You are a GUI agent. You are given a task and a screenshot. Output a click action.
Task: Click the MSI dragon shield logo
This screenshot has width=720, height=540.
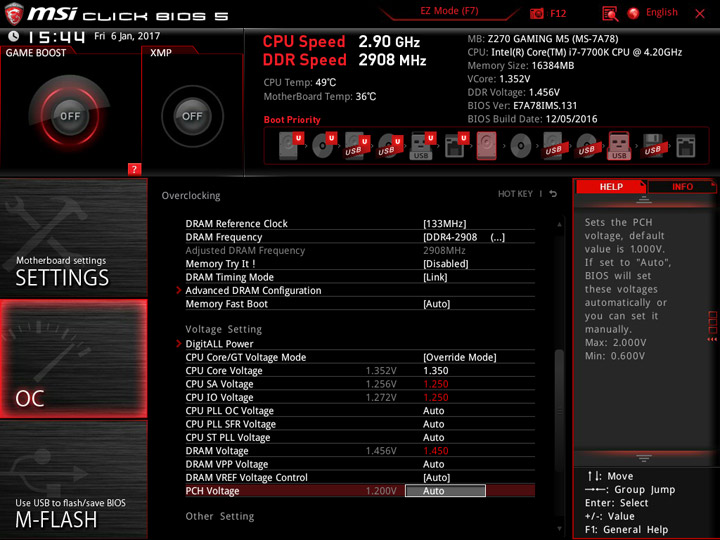[x=14, y=14]
